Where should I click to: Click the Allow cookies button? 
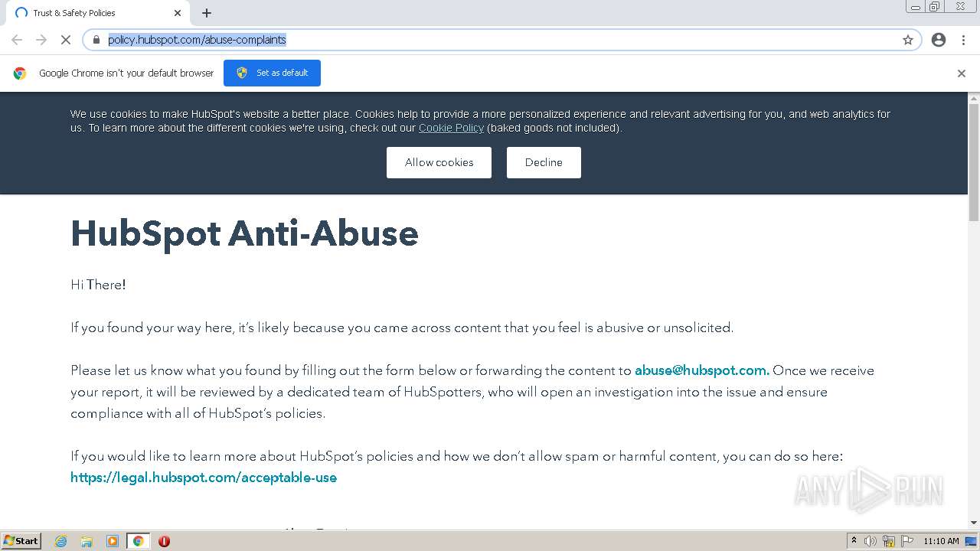tap(439, 162)
